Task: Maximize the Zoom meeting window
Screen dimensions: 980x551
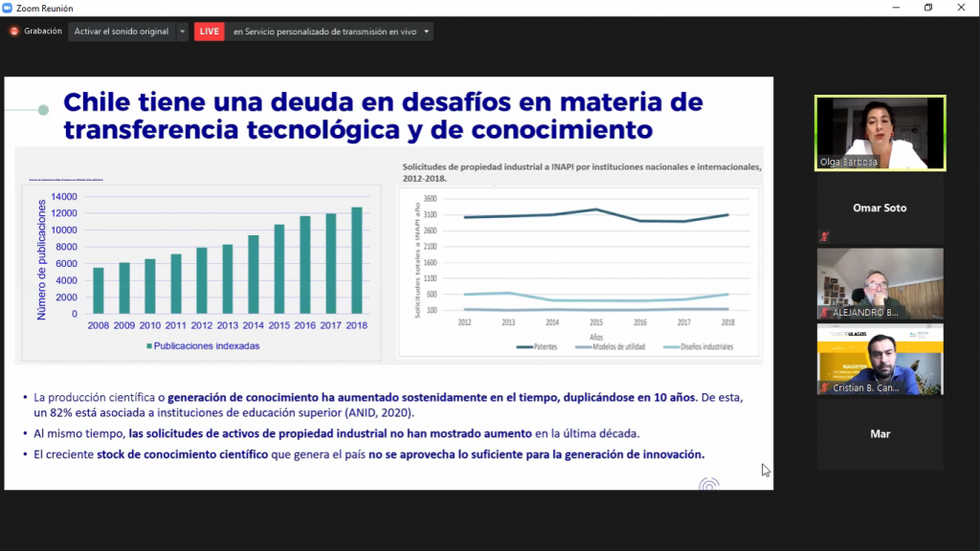Action: pyautogui.click(x=927, y=8)
